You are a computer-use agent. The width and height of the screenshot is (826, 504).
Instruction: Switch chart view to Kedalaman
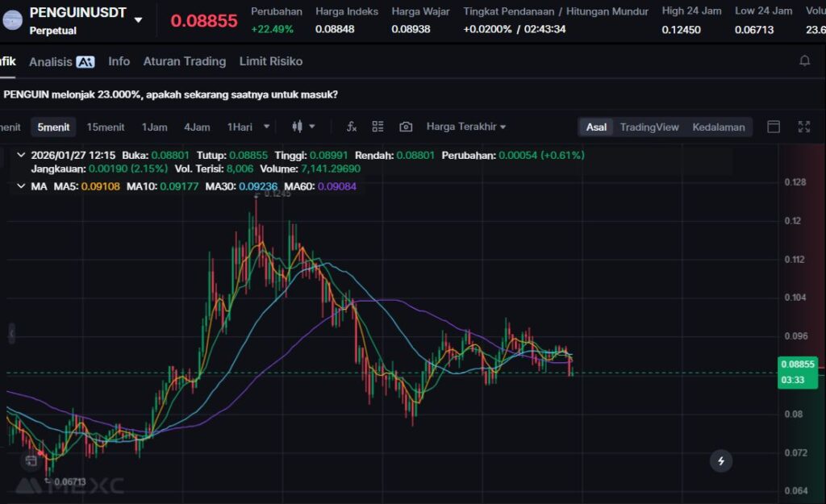click(718, 127)
